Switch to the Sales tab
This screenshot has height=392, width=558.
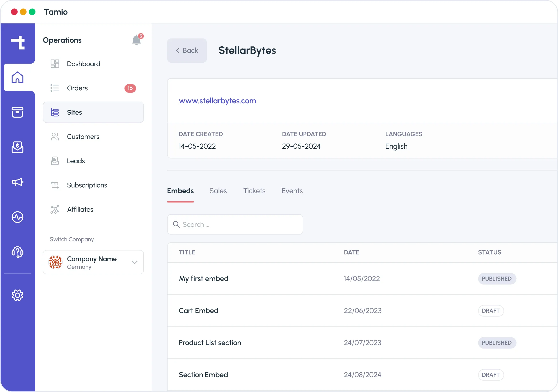point(218,191)
